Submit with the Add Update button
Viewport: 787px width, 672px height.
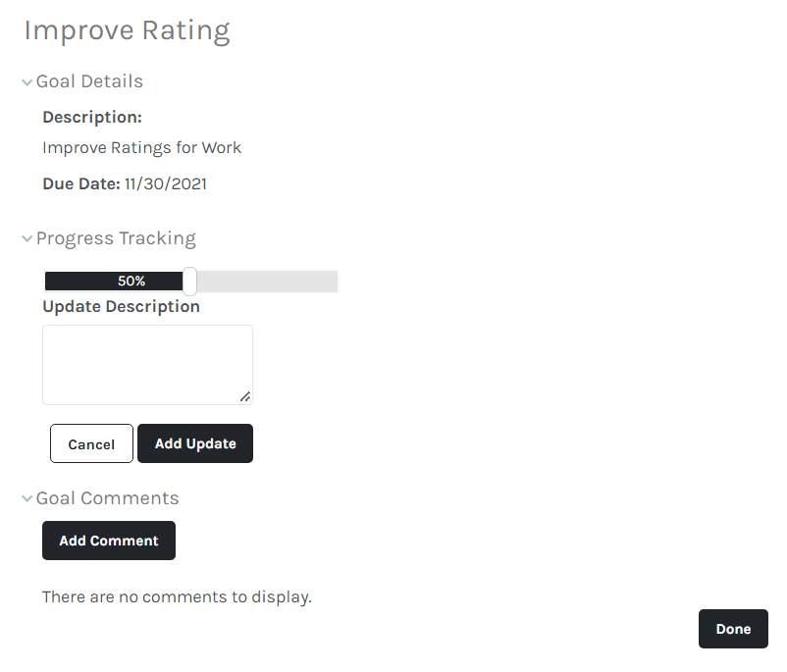click(x=195, y=443)
